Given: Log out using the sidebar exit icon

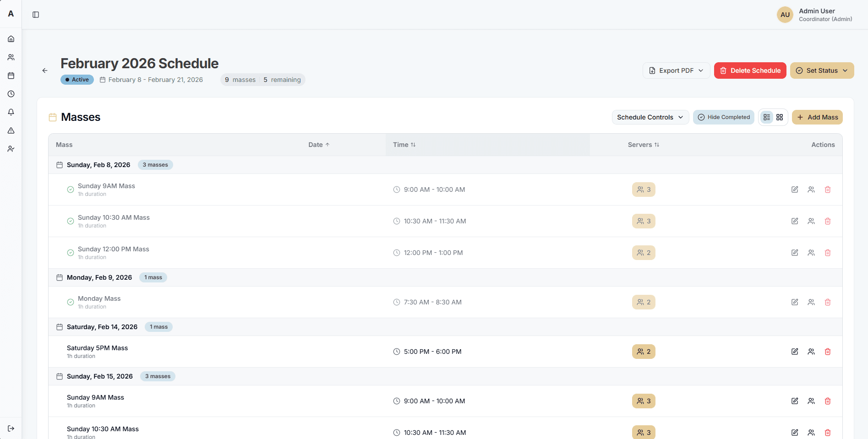Looking at the screenshot, I should click(x=11, y=428).
